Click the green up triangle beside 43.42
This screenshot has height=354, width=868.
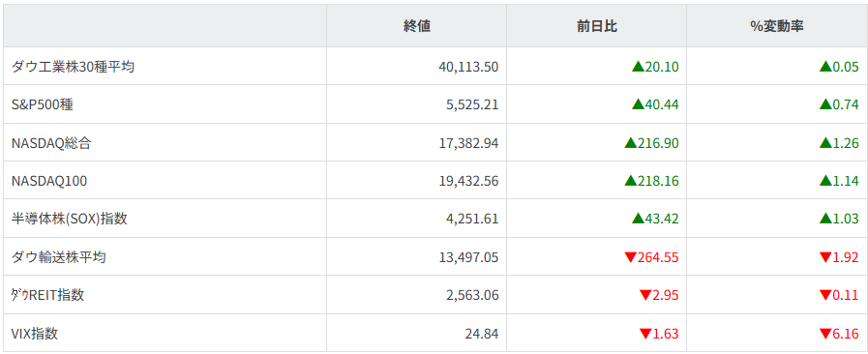pyautogui.click(x=638, y=219)
